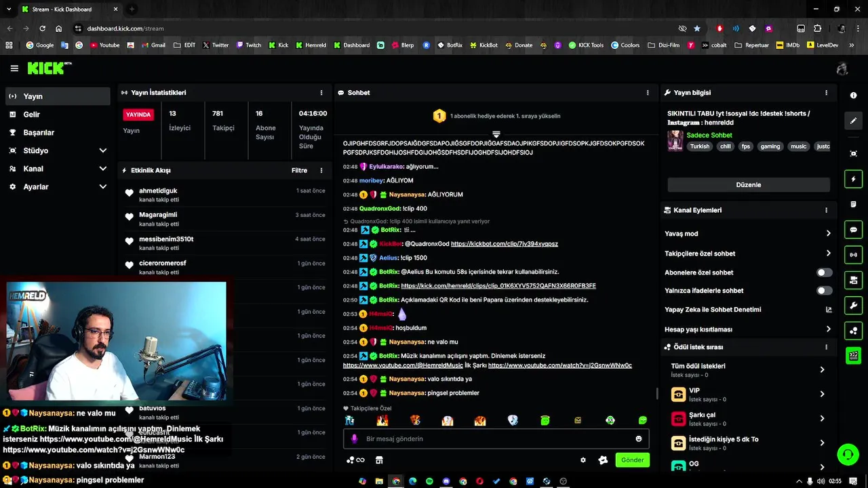Viewport: 868px width, 488px height.
Task: Open Takipçilere özel sohbet chevron
Action: (829, 253)
